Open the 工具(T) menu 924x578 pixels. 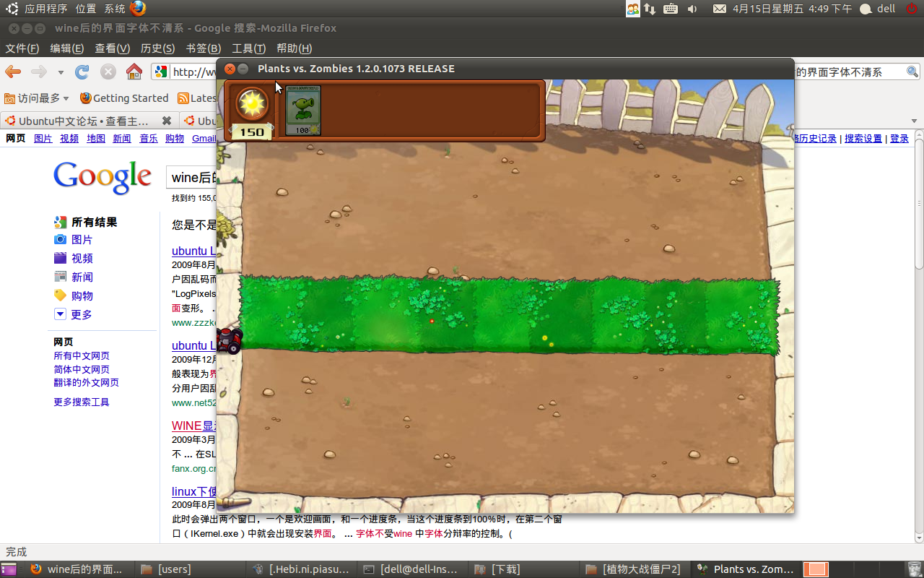[x=249, y=48]
